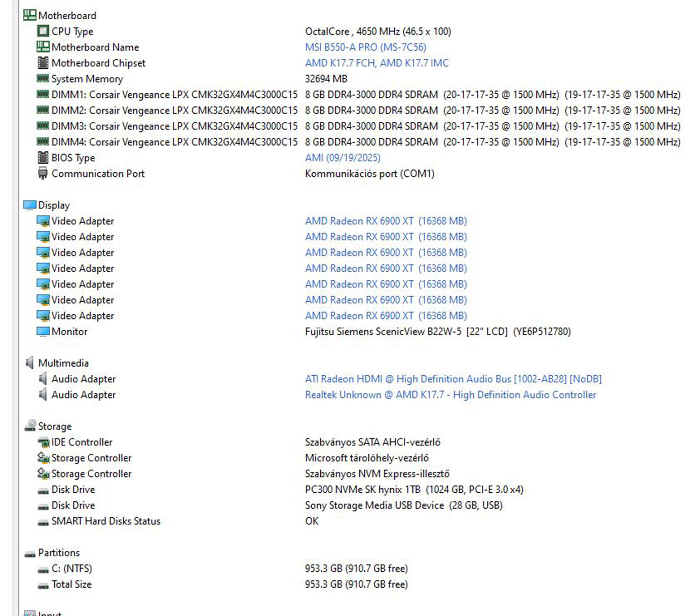Select the Szabványos SATA AHCI-vezérlő value
The image size is (685, 616).
(x=373, y=442)
